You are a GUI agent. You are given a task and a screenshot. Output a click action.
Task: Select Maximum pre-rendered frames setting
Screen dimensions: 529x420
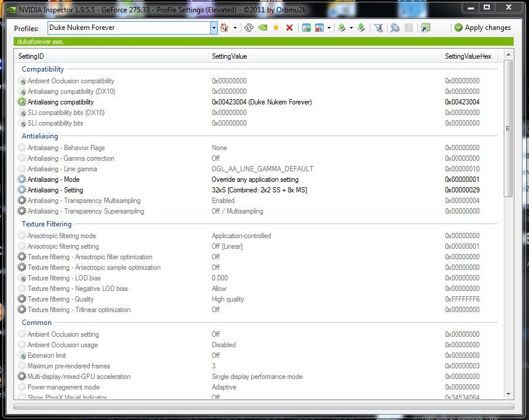pyautogui.click(x=257, y=365)
